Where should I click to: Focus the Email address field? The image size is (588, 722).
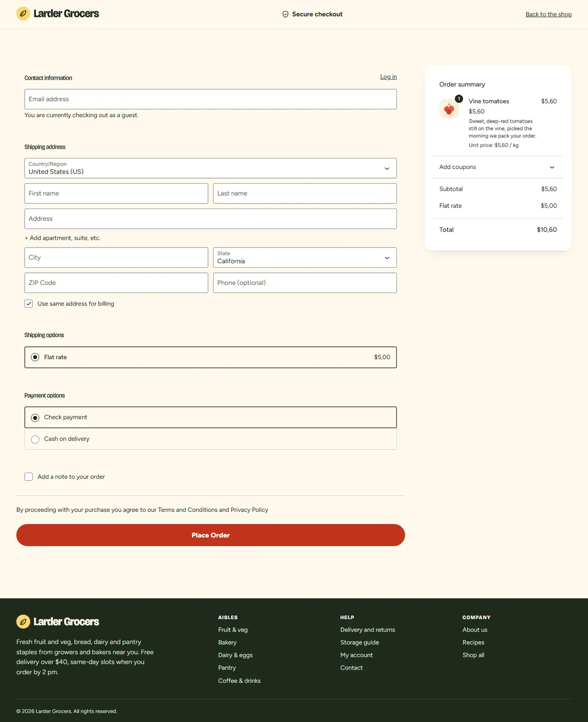click(210, 99)
